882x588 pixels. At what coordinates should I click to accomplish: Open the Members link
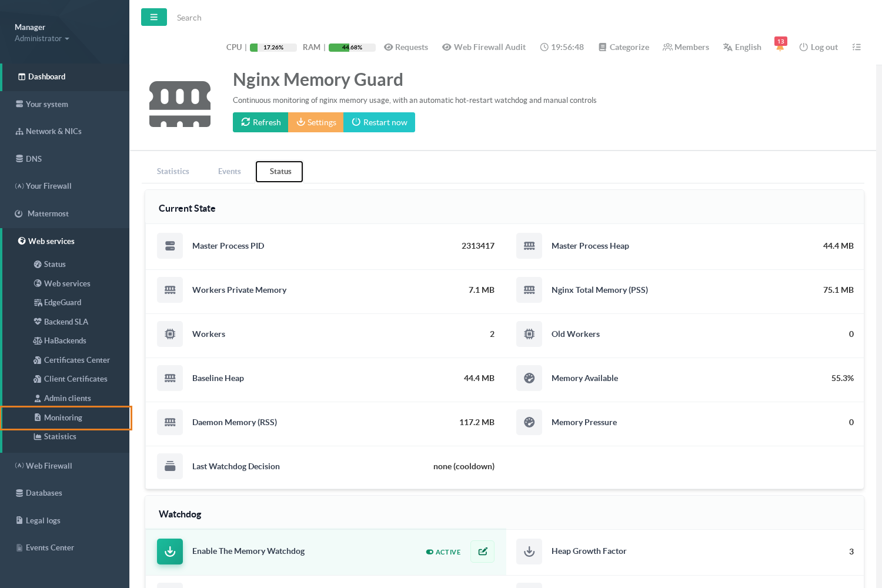686,47
